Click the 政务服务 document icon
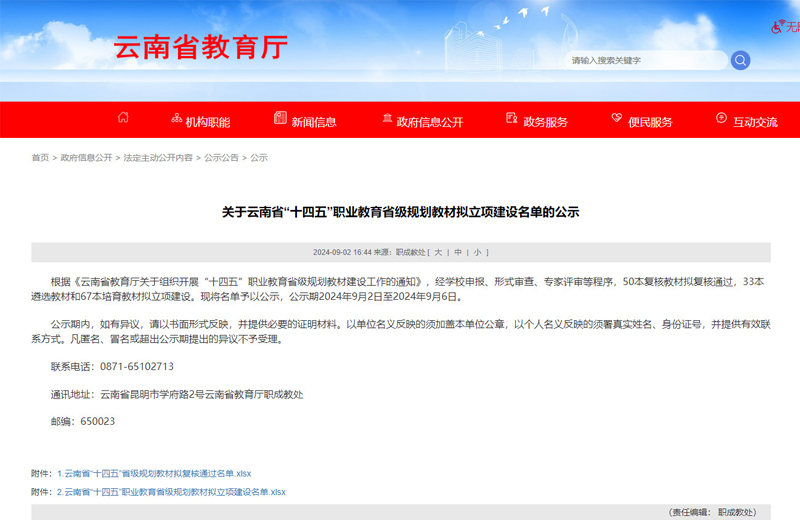 tap(512, 119)
